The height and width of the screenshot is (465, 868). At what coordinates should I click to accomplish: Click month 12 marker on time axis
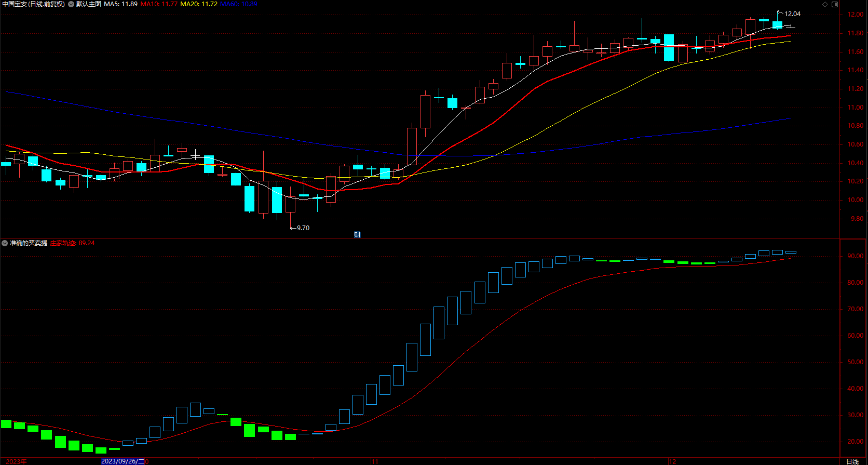click(x=672, y=461)
